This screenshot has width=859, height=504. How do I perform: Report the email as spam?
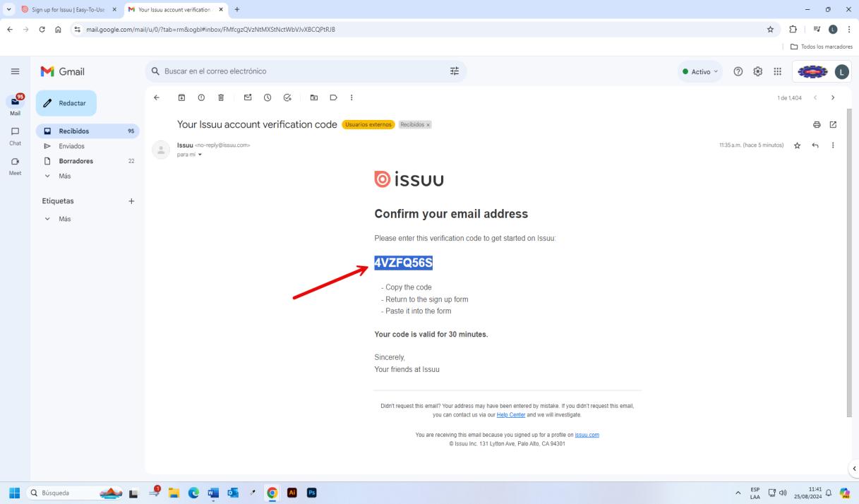(x=201, y=97)
